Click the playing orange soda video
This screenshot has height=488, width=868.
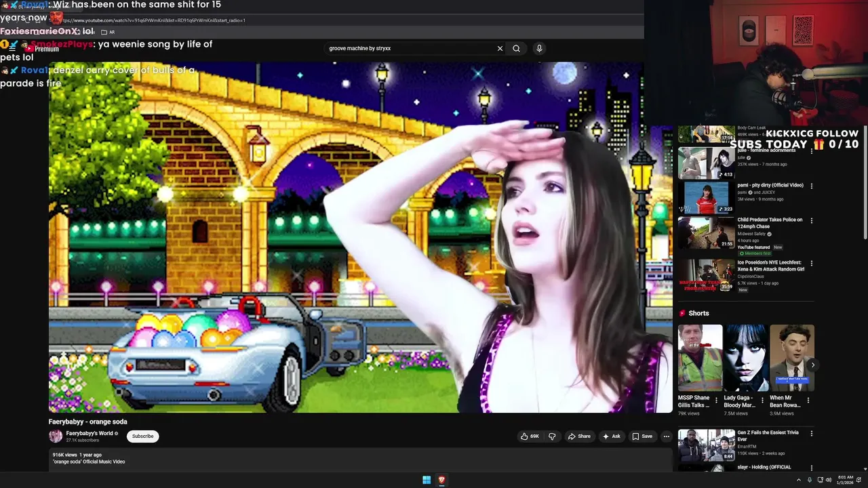(360, 237)
